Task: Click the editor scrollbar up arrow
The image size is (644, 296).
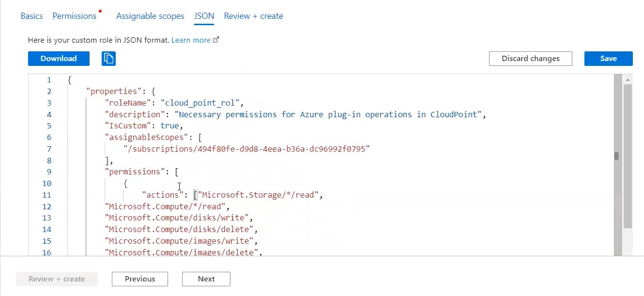Action: (628, 79)
